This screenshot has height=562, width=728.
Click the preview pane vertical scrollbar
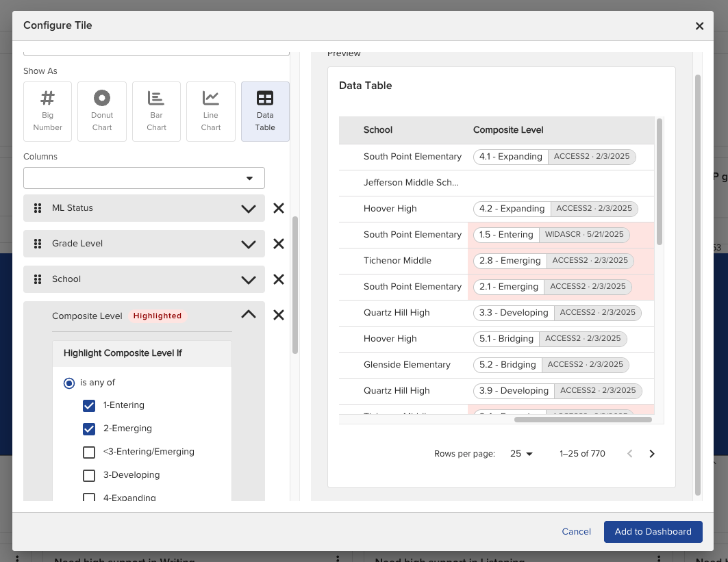(697, 285)
